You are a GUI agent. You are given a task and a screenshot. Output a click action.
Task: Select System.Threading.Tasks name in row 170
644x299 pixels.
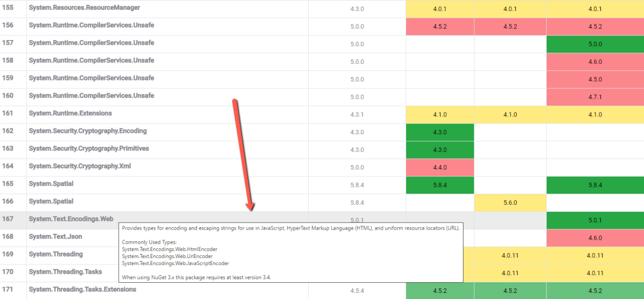click(x=65, y=272)
